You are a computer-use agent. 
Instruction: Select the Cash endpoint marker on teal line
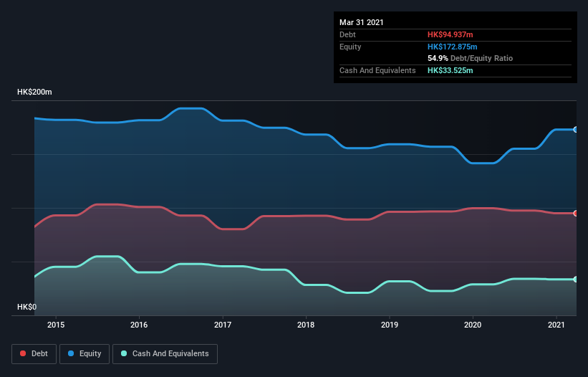click(576, 280)
